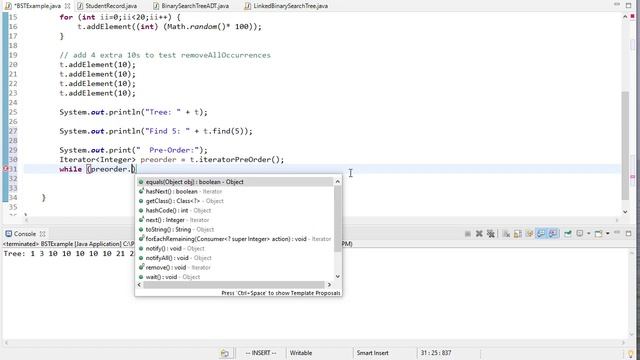Image resolution: width=640 pixels, height=360 pixels.
Task: Click the editor vertical scrollbar thumb
Action: tap(625, 145)
